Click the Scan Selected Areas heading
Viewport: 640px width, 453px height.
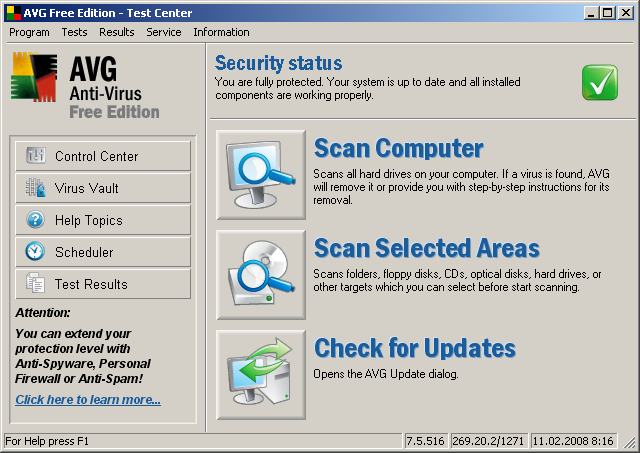(x=427, y=248)
